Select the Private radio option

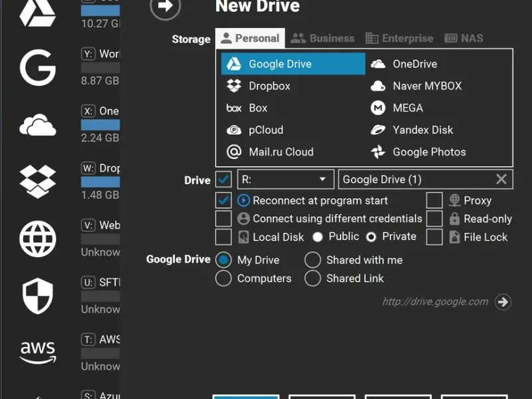[x=371, y=237]
